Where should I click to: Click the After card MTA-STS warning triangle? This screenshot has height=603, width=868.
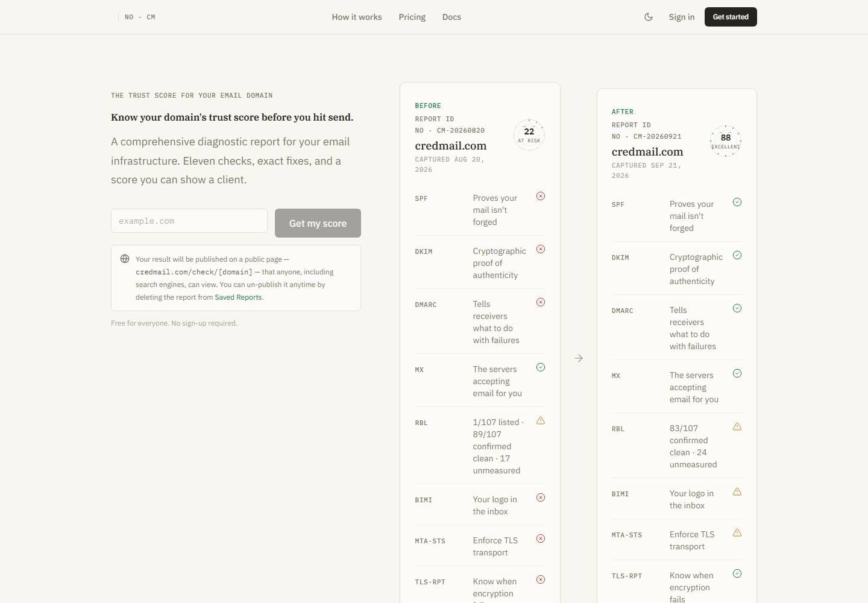click(737, 532)
